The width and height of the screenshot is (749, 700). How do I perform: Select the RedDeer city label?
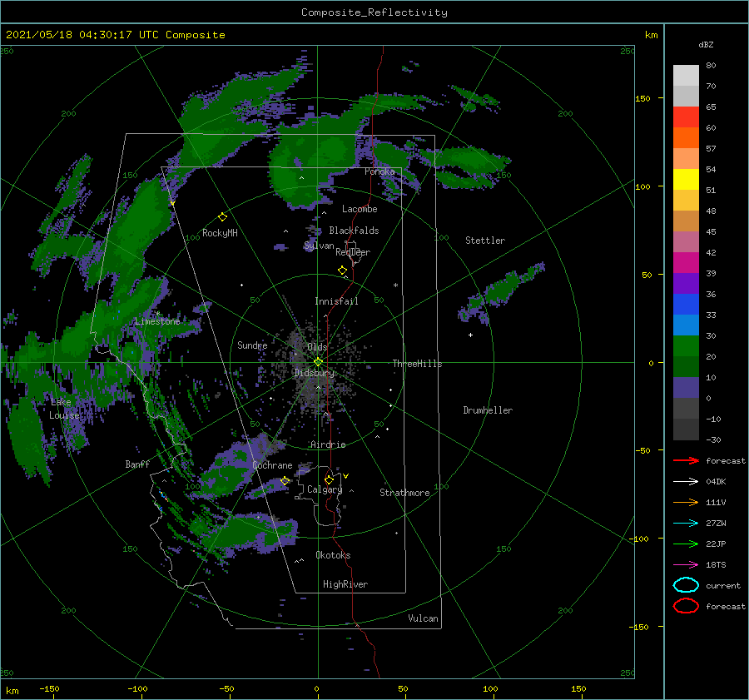point(353,252)
